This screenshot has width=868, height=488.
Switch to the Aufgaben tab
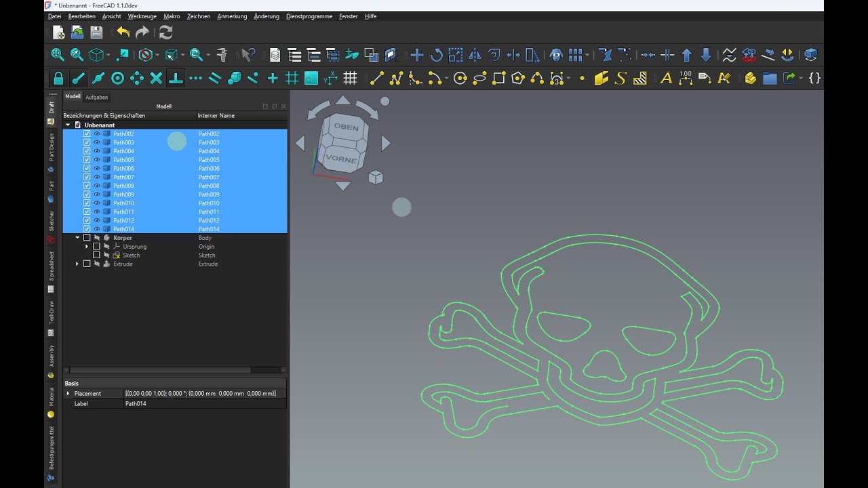click(96, 97)
